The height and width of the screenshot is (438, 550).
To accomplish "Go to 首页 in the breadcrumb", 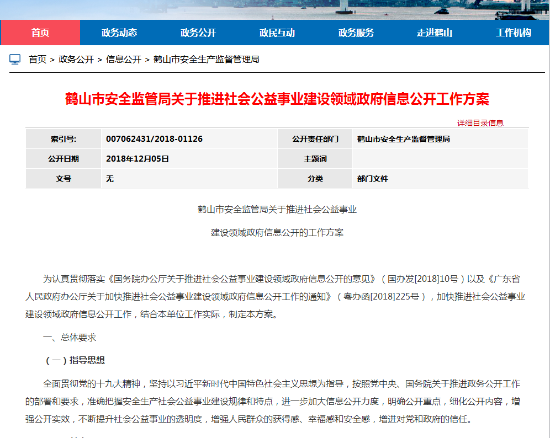I will [x=38, y=59].
